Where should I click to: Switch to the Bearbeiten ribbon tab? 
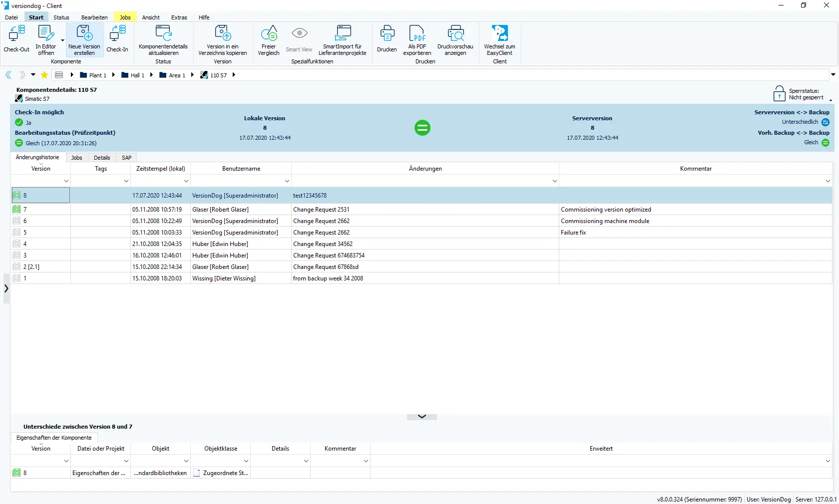pos(94,17)
